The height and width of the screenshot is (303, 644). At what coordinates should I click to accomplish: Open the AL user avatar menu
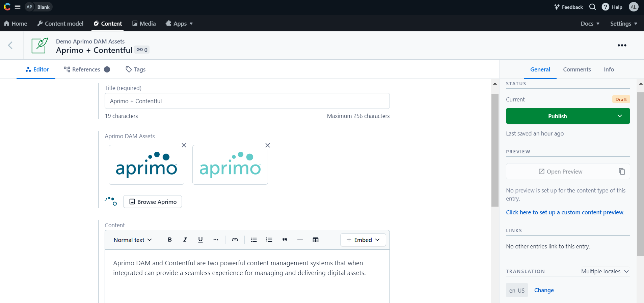point(634,7)
